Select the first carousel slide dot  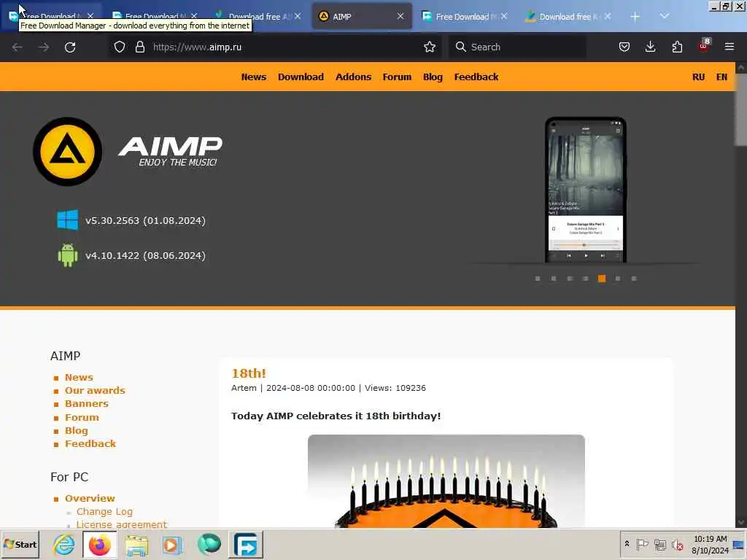tap(538, 279)
